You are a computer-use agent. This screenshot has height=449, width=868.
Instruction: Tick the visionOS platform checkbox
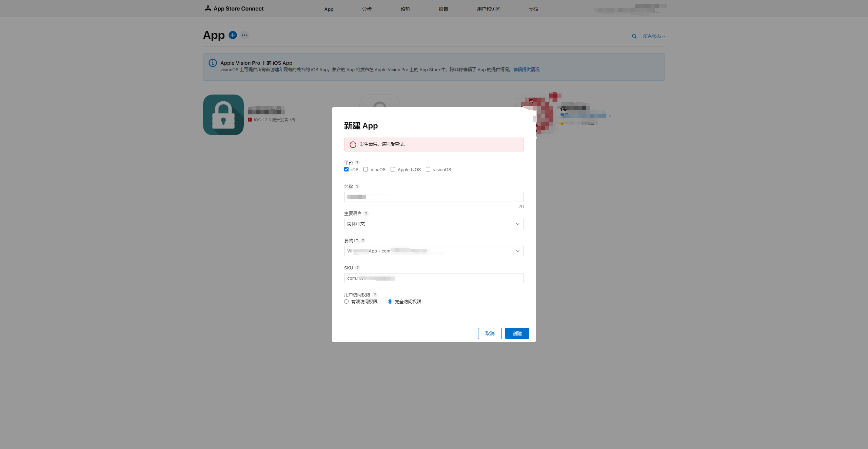coord(428,169)
